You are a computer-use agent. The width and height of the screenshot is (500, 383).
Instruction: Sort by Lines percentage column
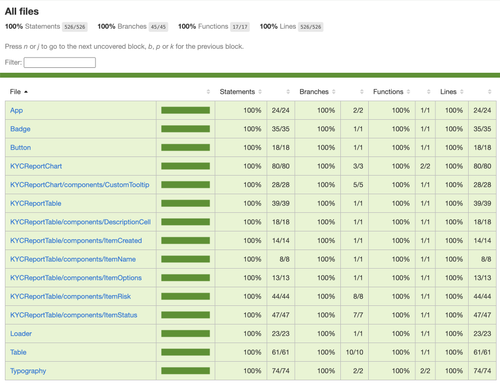click(452, 92)
